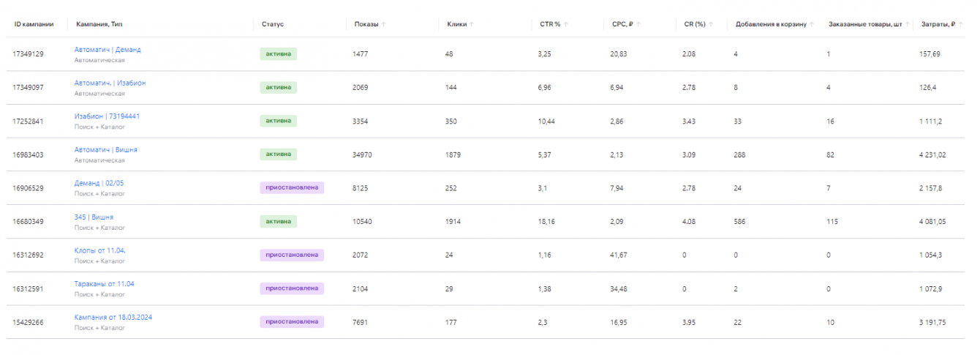Open the Автоматич | Вишня campaign
This screenshot has width=980, height=355.
tap(105, 149)
